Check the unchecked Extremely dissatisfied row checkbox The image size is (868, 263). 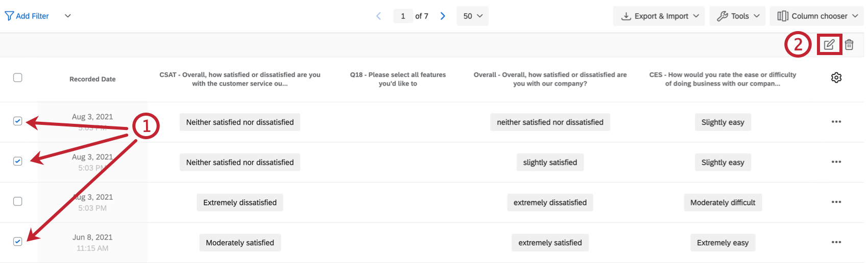click(18, 201)
